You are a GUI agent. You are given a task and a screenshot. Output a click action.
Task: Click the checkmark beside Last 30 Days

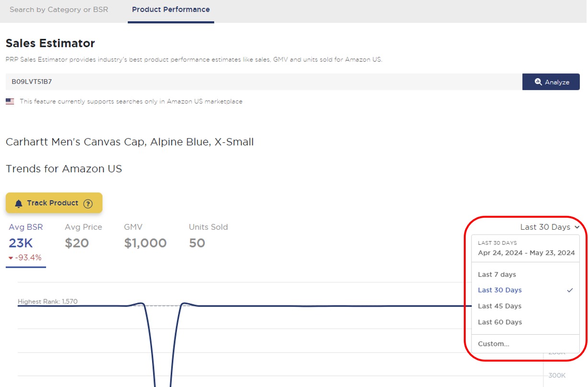tap(570, 290)
